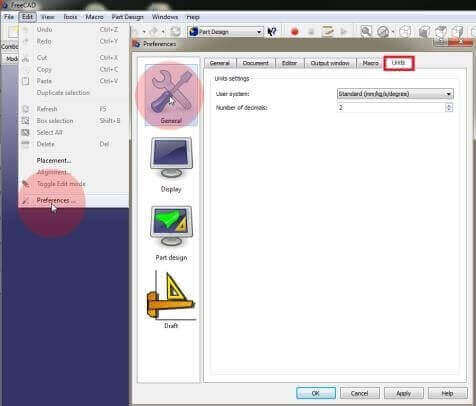
Task: Click the edit macro notepad icon
Action: point(327,32)
